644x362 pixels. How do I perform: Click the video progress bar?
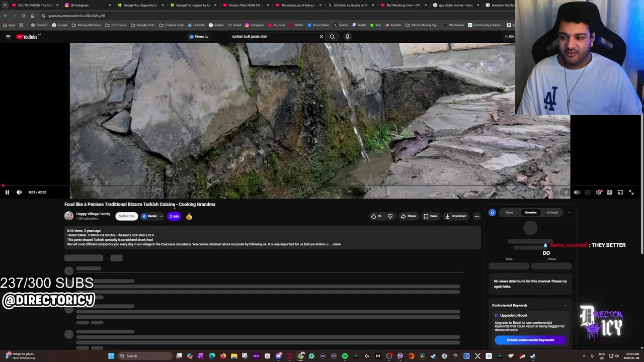point(302,186)
